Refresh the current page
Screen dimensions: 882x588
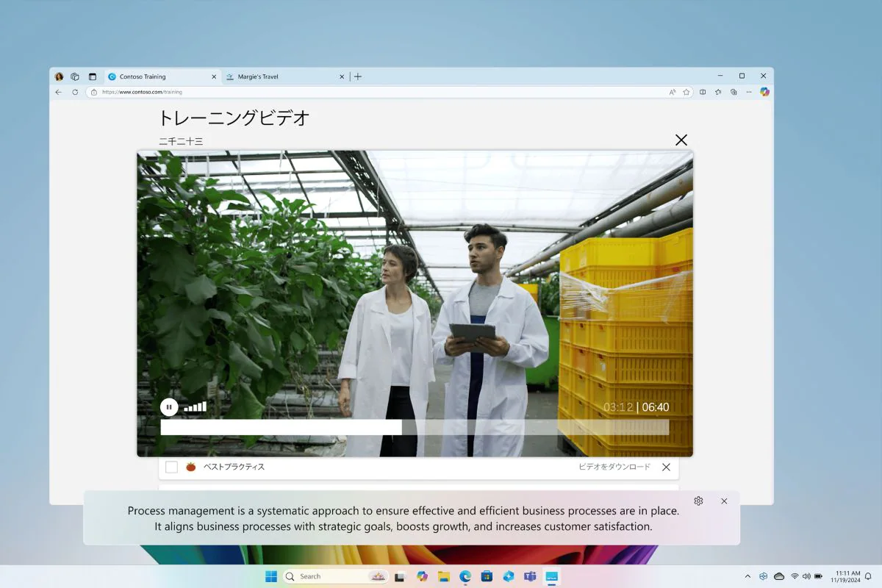click(75, 92)
